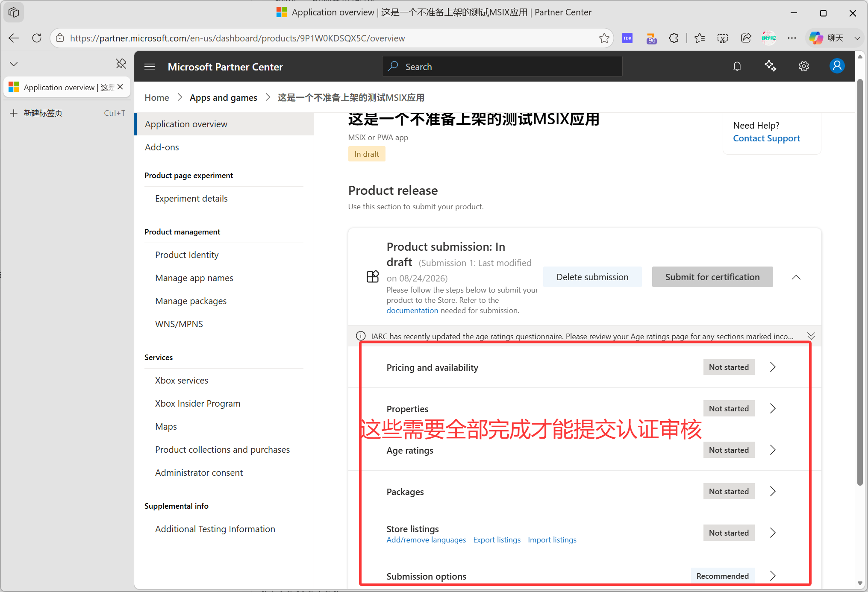Open the documentation link
868x592 pixels.
pos(412,310)
